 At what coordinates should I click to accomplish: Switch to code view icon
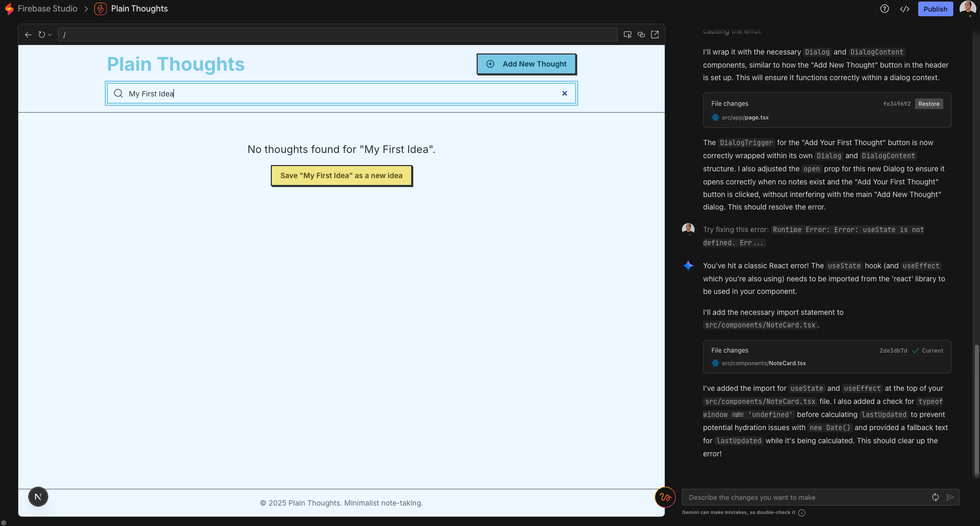point(905,9)
